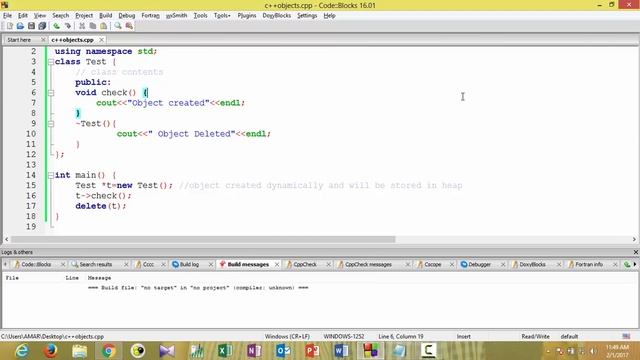Select the Build messages tab
This screenshot has height=360, width=640.
point(248,264)
